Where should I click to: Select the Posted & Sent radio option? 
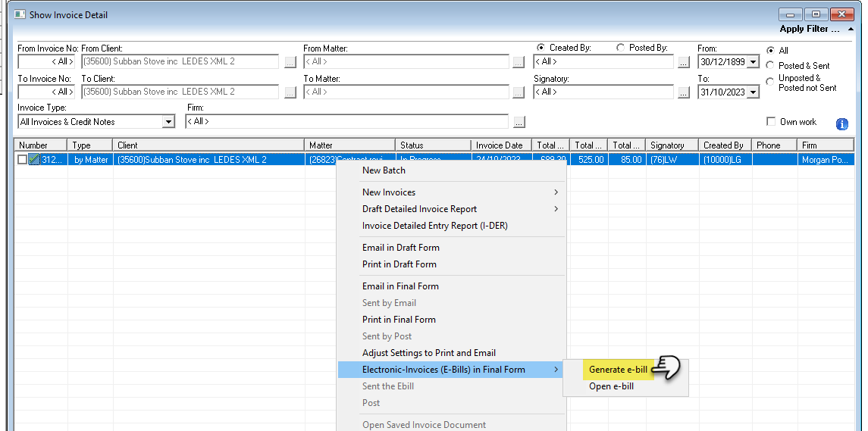(770, 65)
